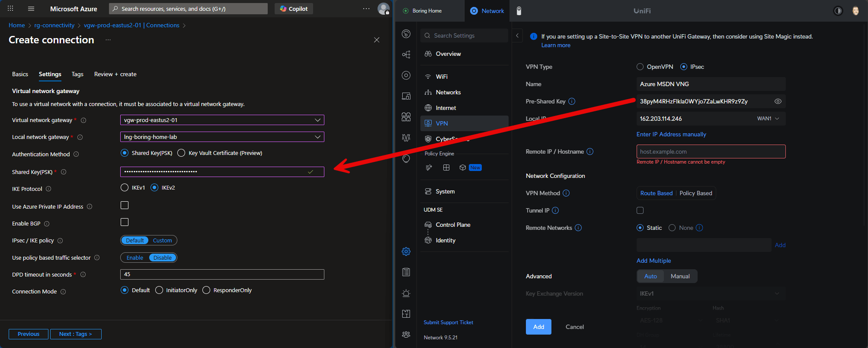Screen dimensions: 868x348
Task: Open UniFi topology icon in left rail
Action: pyautogui.click(x=406, y=55)
